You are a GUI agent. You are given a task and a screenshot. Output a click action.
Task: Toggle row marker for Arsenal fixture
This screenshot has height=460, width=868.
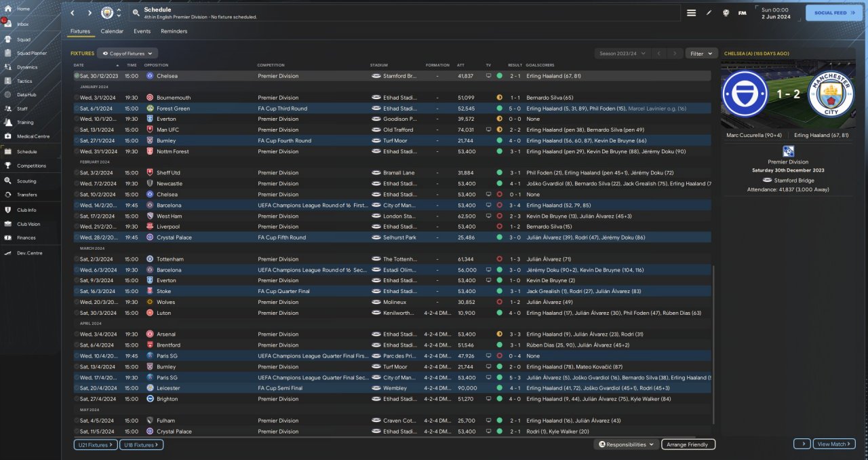coord(77,334)
